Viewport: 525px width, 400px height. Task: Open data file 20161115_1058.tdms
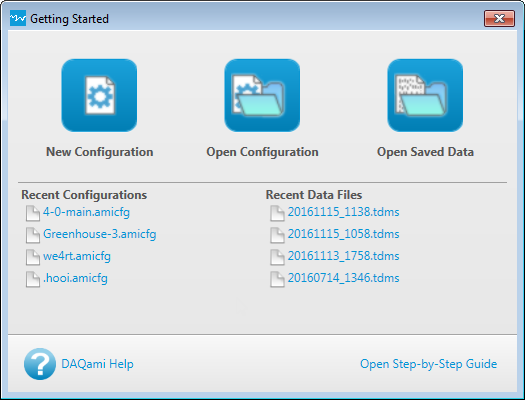pyautogui.click(x=344, y=234)
